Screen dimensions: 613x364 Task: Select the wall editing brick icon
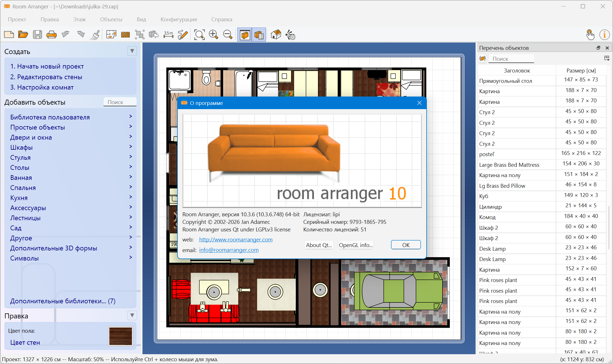click(x=125, y=35)
